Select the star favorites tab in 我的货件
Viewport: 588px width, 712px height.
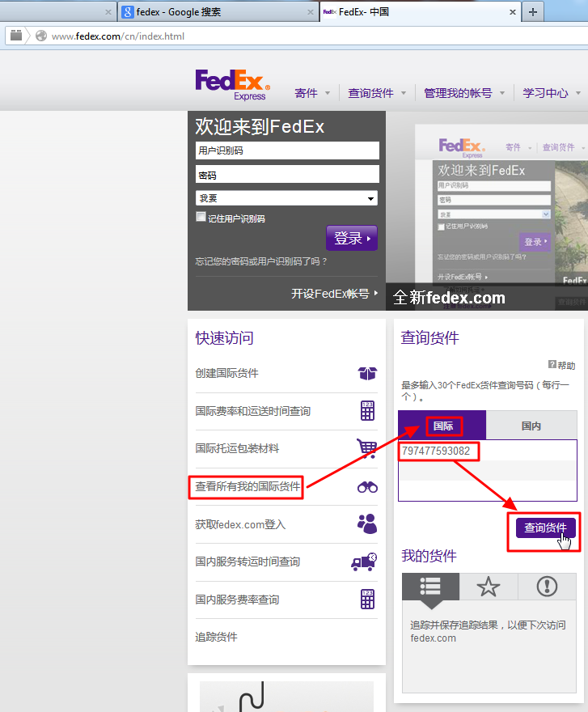click(489, 587)
